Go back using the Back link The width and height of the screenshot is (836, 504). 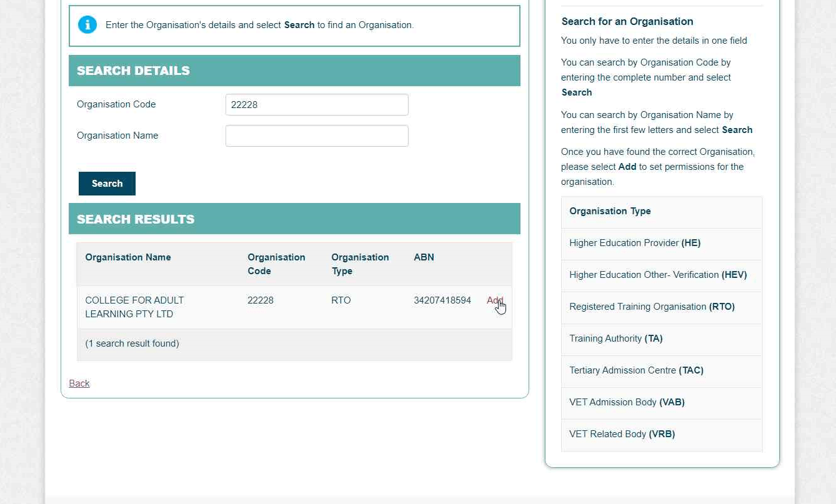(79, 383)
